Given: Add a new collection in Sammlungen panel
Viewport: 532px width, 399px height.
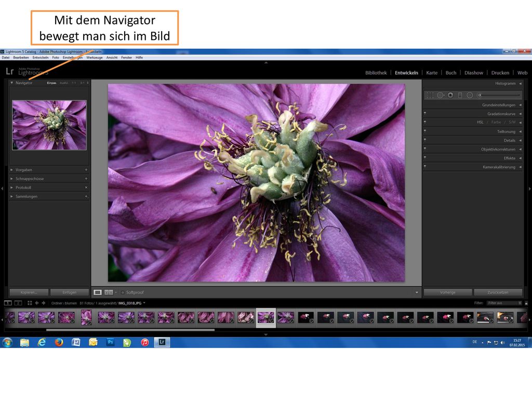Looking at the screenshot, I should coord(86,196).
